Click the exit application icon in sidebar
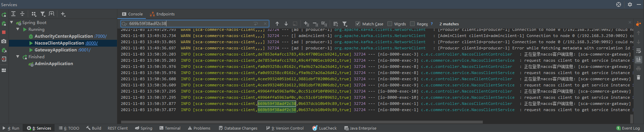The width and height of the screenshot is (644, 132). point(4,59)
